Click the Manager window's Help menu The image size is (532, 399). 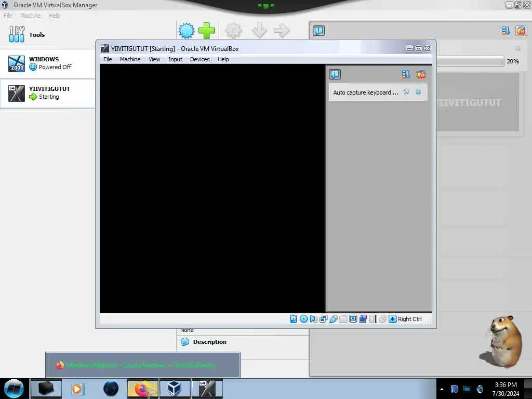coord(54,15)
